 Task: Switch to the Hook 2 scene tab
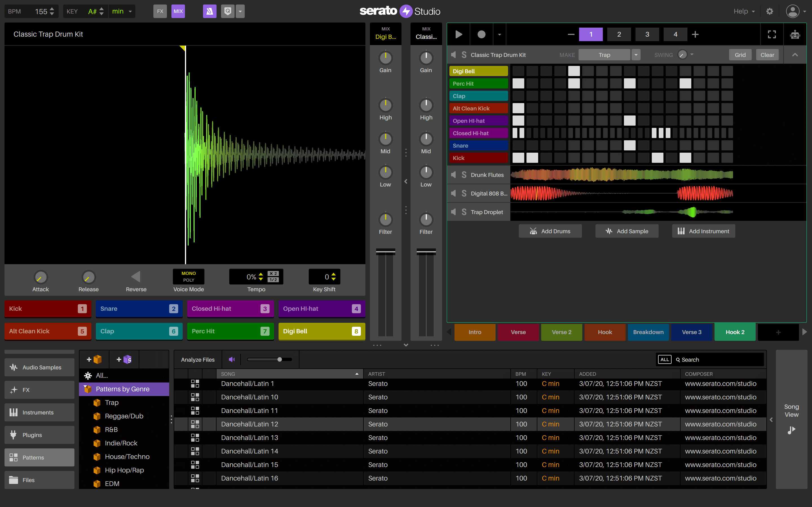click(x=734, y=332)
